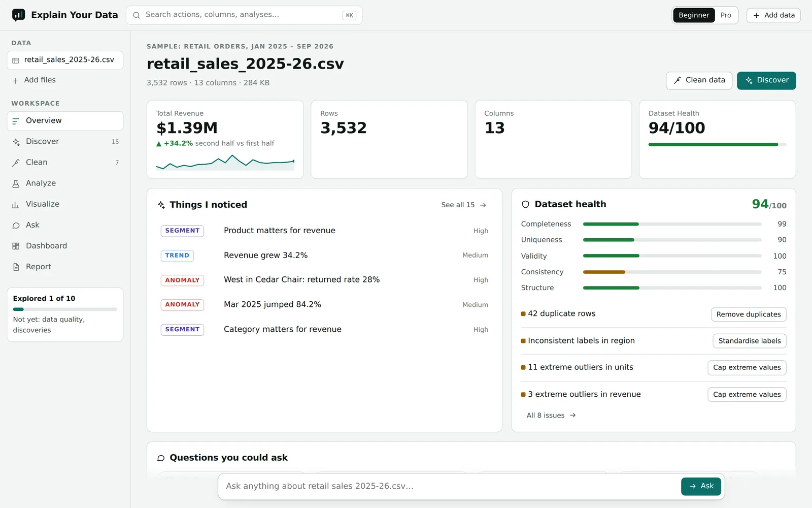Screen dimensions: 812x508
Task: Click the ⌘K shortcut badge in search
Action: [349, 15]
